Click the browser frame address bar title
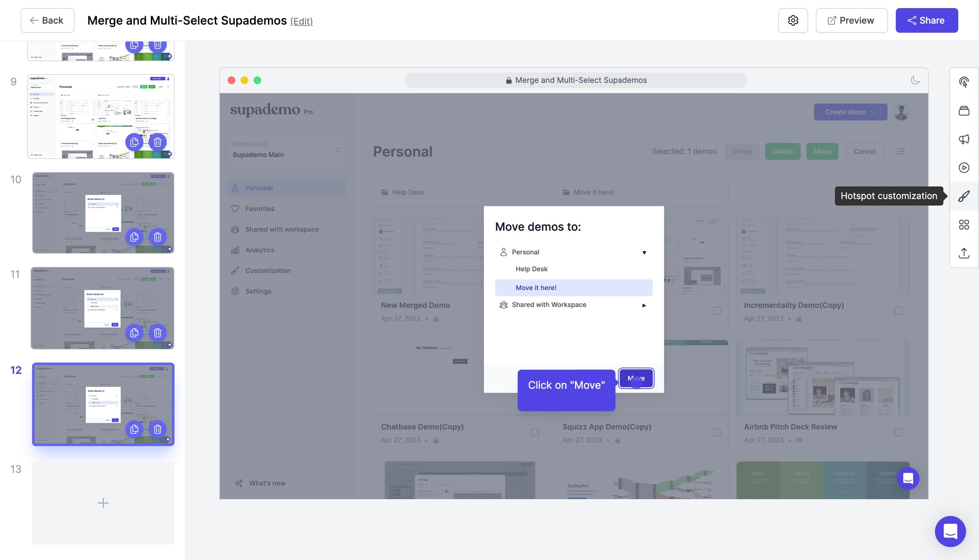The image size is (979, 560). tap(576, 80)
